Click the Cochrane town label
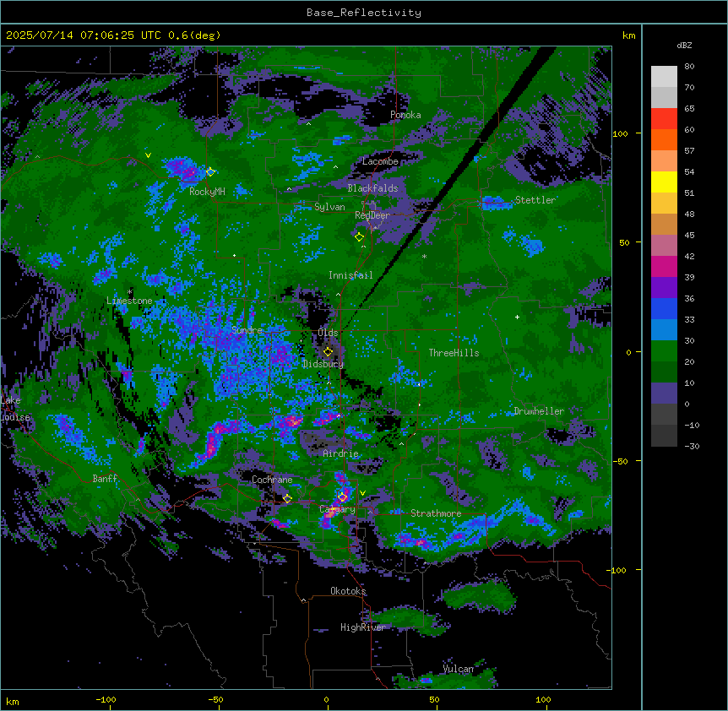 272,480
